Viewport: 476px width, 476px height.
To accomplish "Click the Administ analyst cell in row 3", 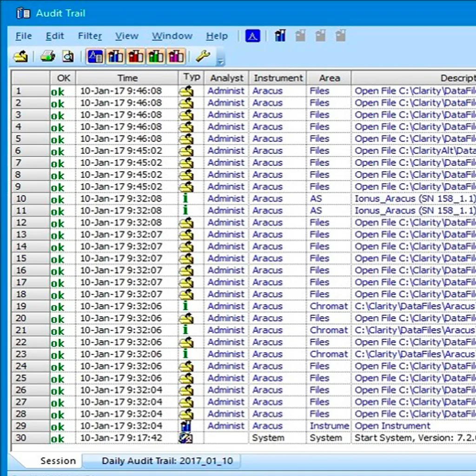I will pos(226,115).
